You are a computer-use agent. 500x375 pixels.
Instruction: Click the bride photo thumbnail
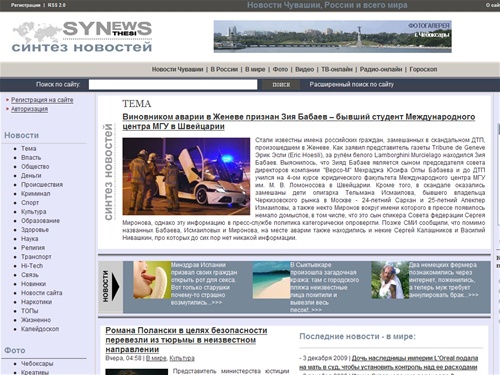(x=390, y=280)
